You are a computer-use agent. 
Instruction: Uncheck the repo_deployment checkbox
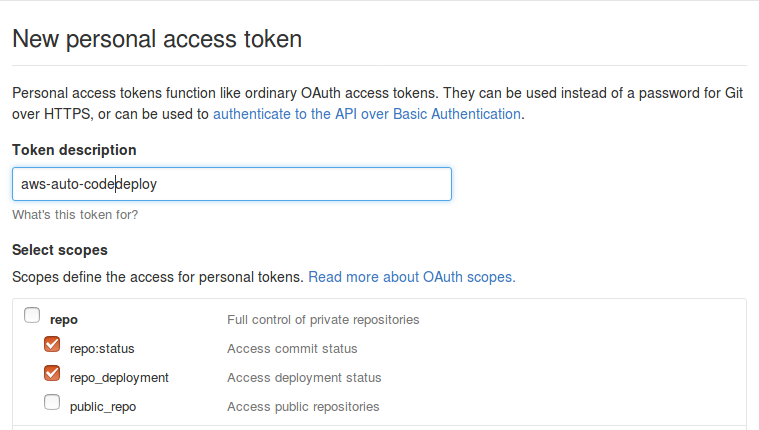52,373
